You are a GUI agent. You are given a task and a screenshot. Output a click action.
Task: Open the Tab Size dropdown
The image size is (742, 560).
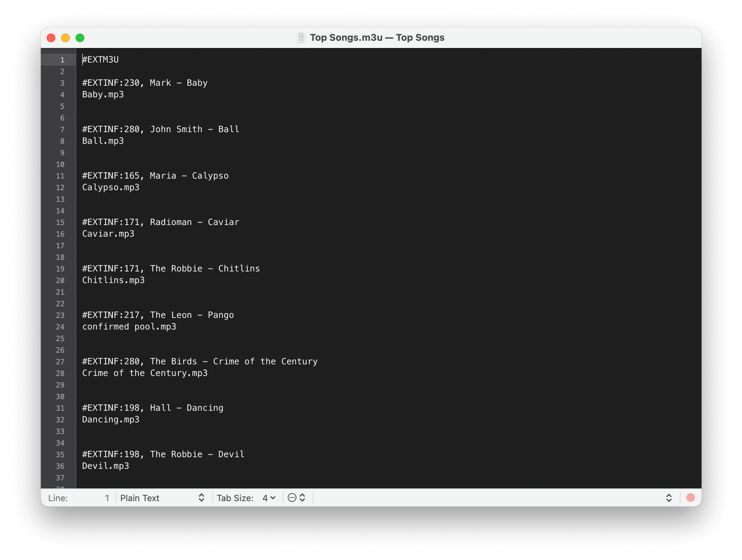(x=268, y=498)
